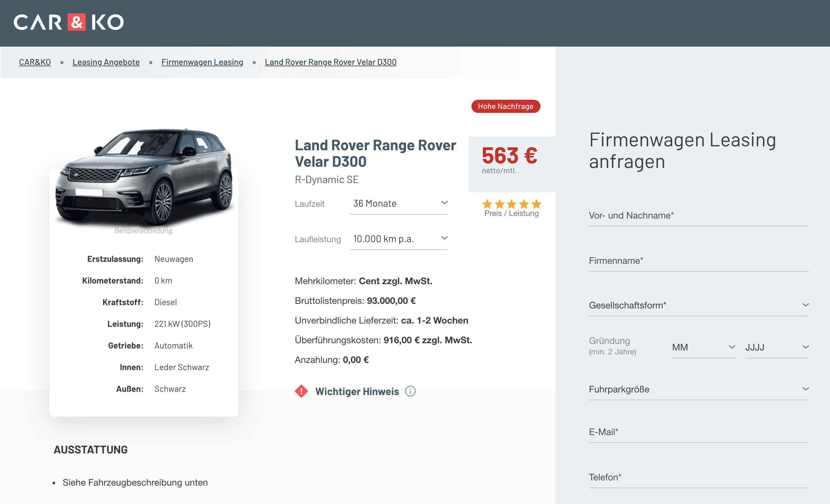This screenshot has height=504, width=830.
Task: Click the five-star Preis / Leistung rating
Action: (511, 204)
